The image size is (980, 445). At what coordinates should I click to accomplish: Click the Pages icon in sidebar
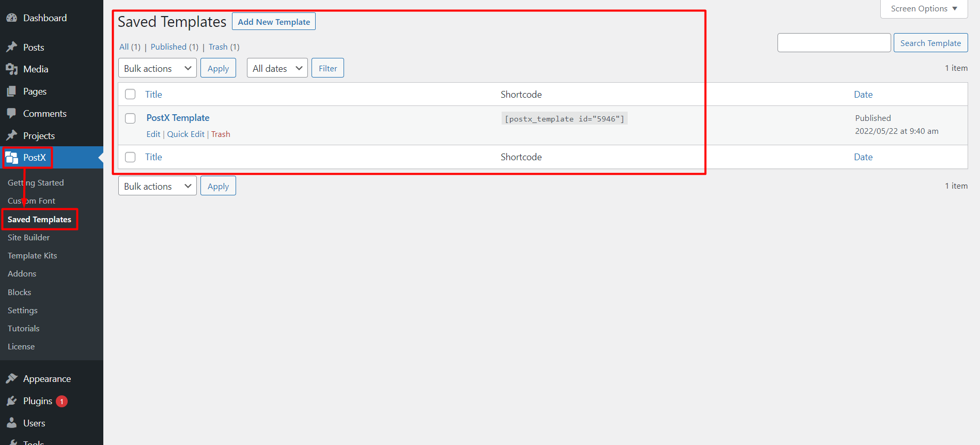pos(11,91)
